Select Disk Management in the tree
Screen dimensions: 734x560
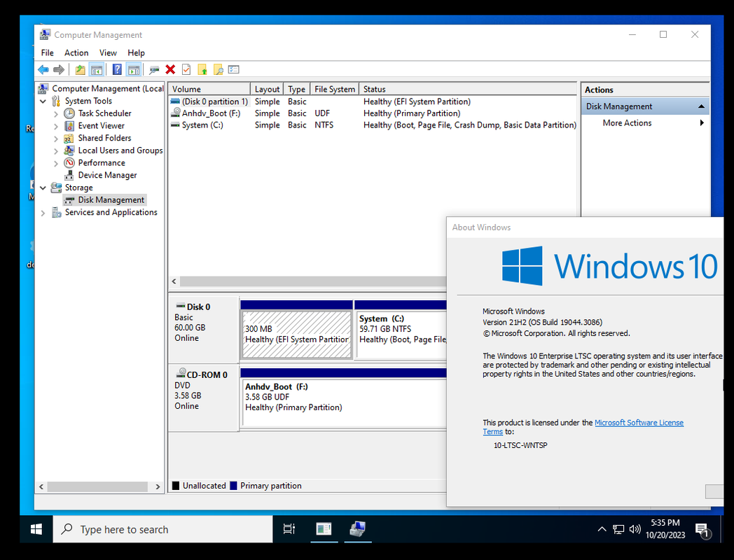(x=111, y=200)
